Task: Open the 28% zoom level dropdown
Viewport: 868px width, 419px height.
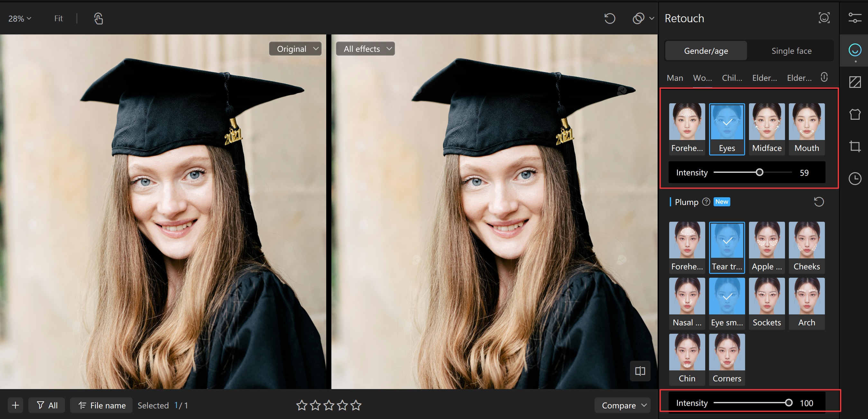Action: 20,19
